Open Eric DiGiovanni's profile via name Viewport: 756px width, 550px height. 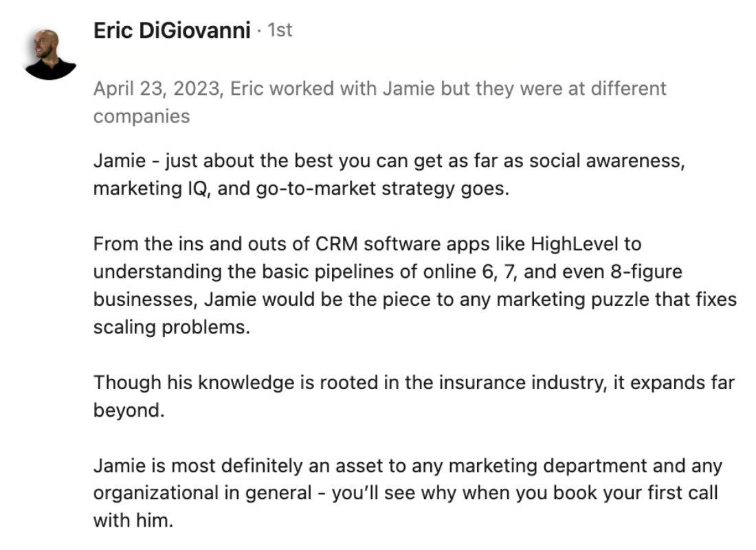172,32
